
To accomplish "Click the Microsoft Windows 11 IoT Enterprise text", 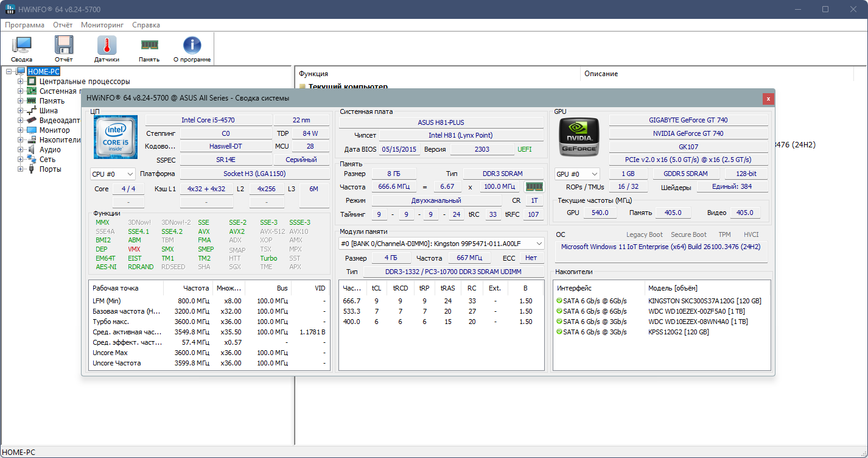I will 660,247.
